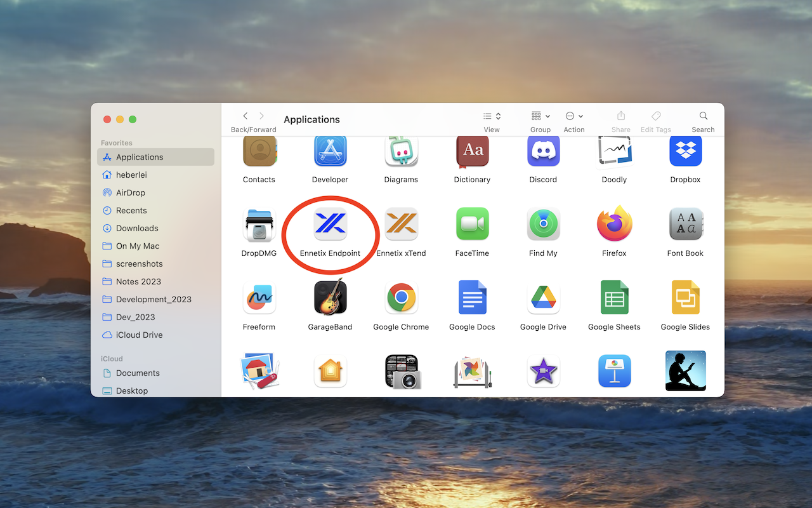This screenshot has width=812, height=508.
Task: Select the Discord app icon
Action: pyautogui.click(x=543, y=151)
